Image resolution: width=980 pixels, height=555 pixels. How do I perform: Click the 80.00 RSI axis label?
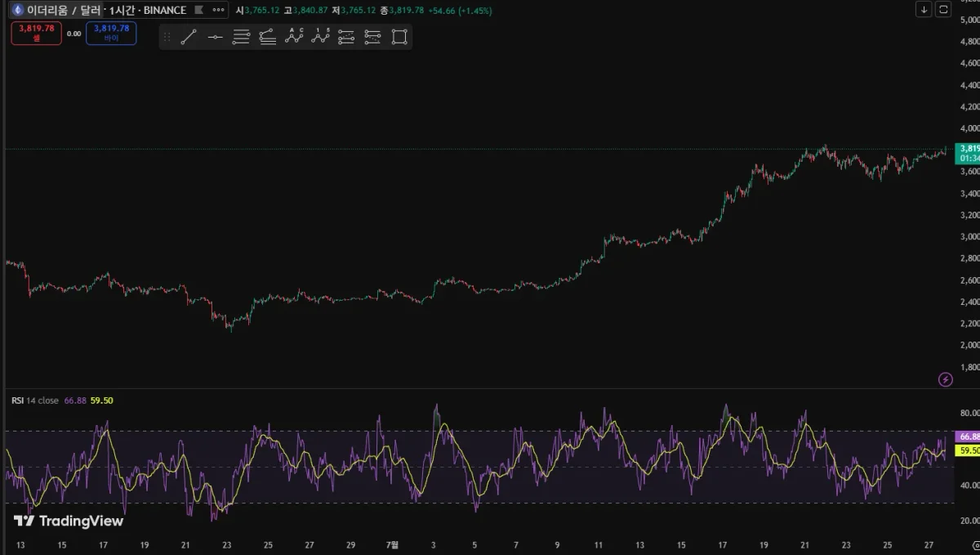[970, 413]
